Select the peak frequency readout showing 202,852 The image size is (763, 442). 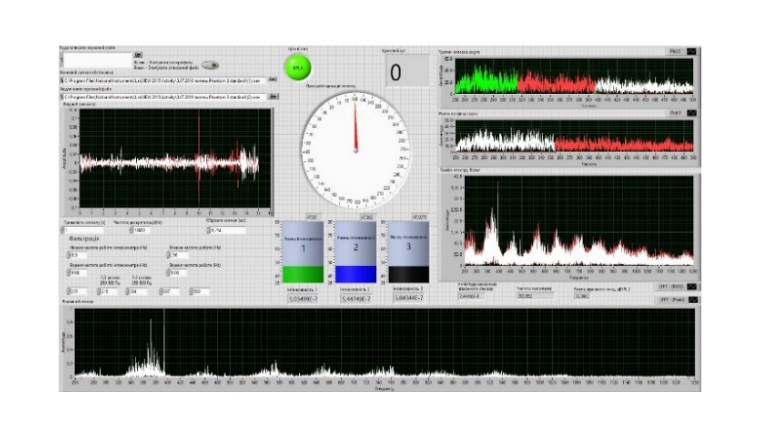click(535, 295)
